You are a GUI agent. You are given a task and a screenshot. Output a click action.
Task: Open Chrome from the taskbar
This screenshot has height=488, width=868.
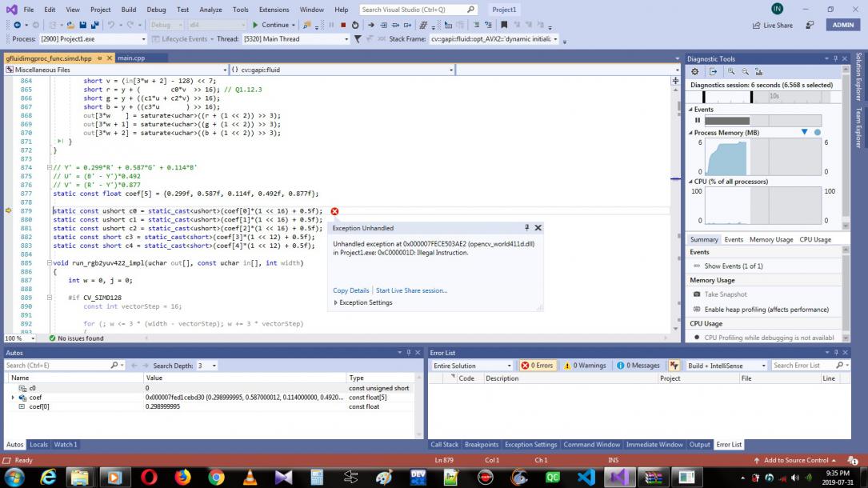tap(216, 477)
